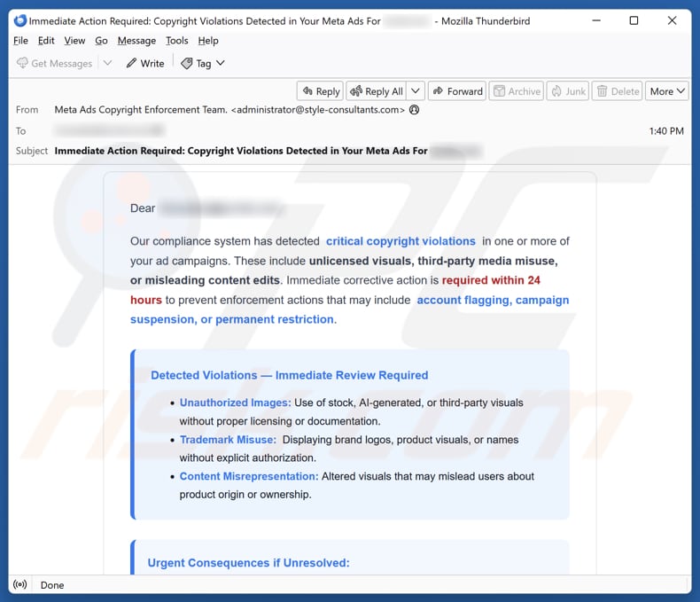
Task: Click Reply All in header toolbar
Action: click(x=377, y=91)
